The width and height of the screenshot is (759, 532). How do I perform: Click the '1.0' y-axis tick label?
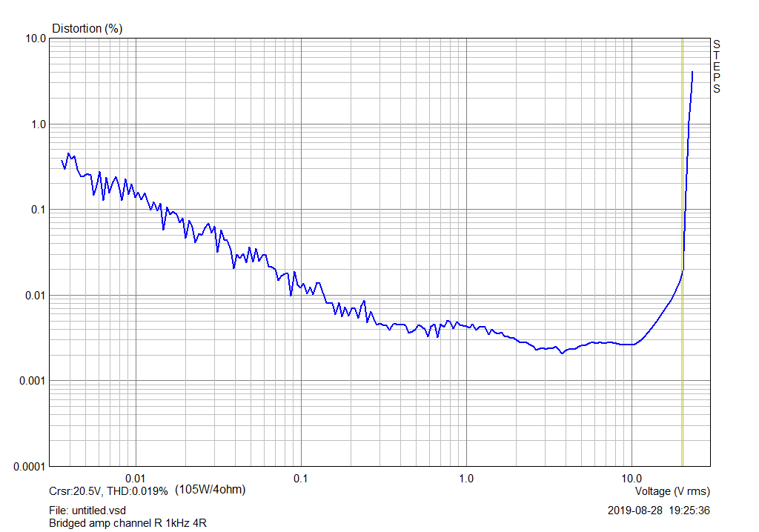point(39,124)
